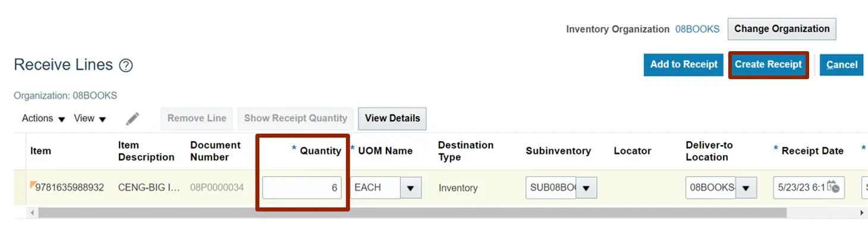Viewport: 868px width, 228px height.
Task: Expand the UOM Name EACH dropdown
Action: pyautogui.click(x=410, y=188)
